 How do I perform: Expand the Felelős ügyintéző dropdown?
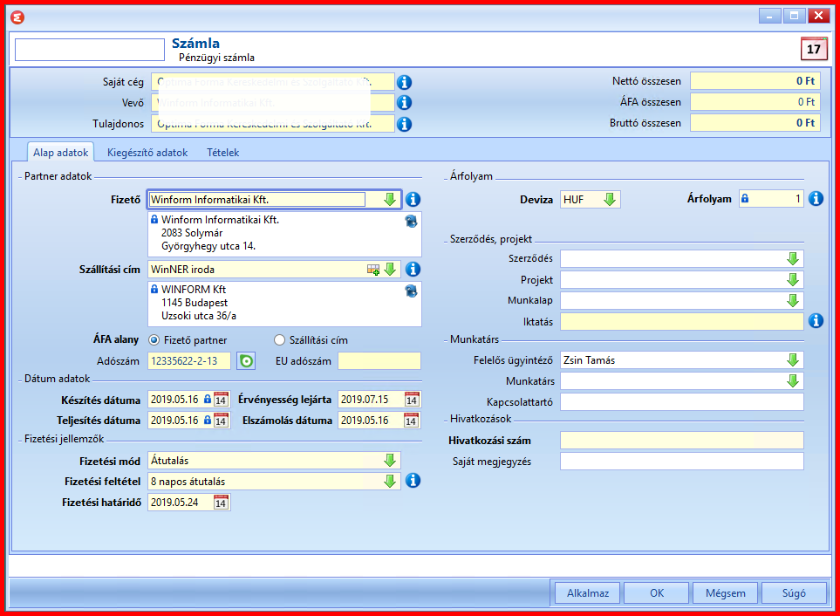(x=793, y=360)
